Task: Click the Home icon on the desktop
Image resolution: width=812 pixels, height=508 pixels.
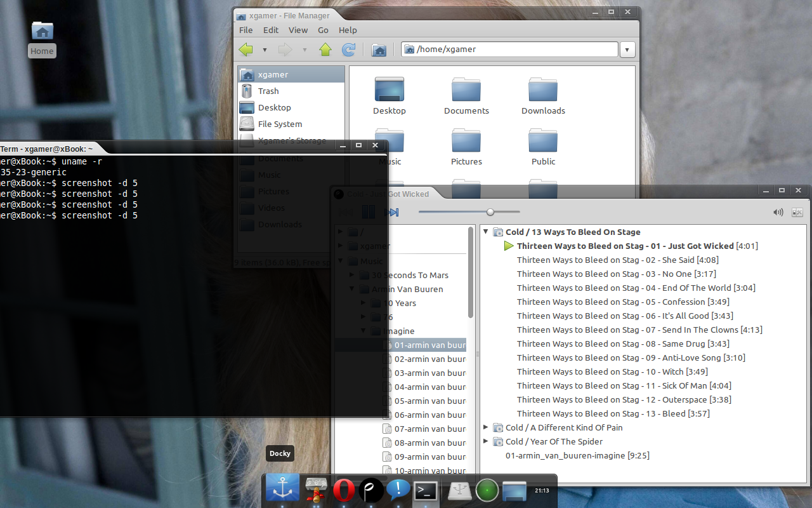Action: pyautogui.click(x=42, y=30)
